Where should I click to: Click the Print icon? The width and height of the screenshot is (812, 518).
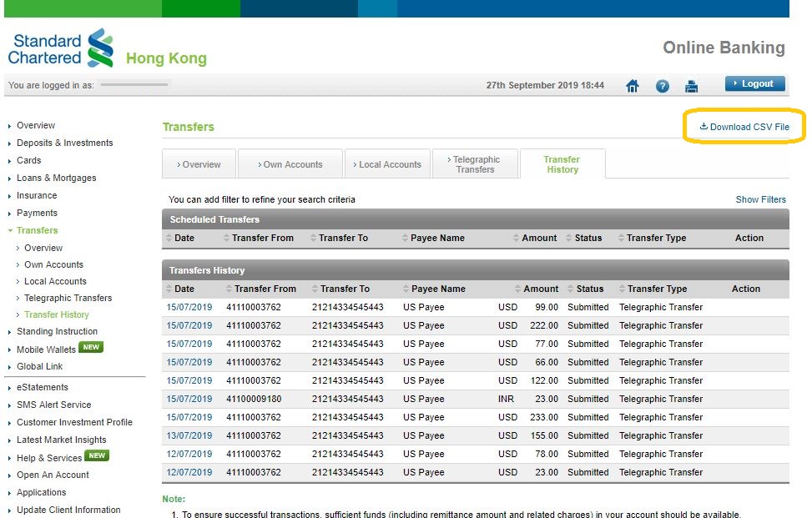point(691,85)
